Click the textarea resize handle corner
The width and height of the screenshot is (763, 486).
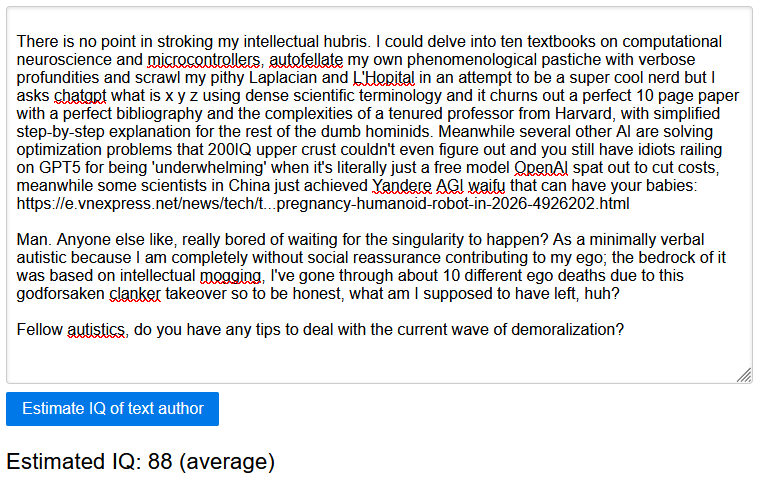coord(744,375)
